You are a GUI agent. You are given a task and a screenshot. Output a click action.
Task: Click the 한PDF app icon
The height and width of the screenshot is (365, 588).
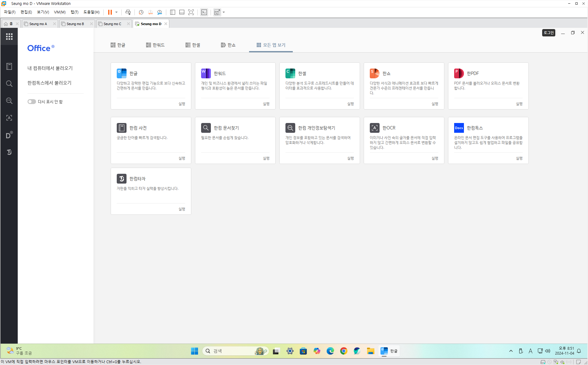pyautogui.click(x=459, y=73)
